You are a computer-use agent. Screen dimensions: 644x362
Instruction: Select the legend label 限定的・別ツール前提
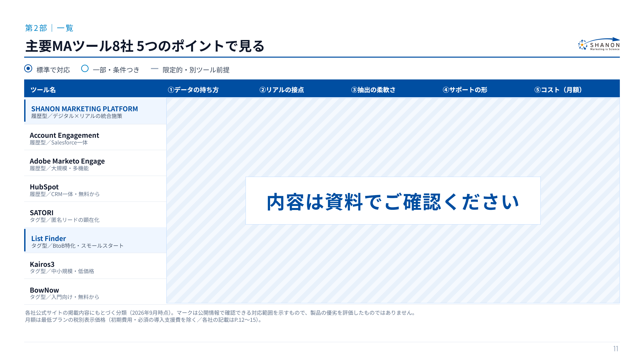[196, 70]
